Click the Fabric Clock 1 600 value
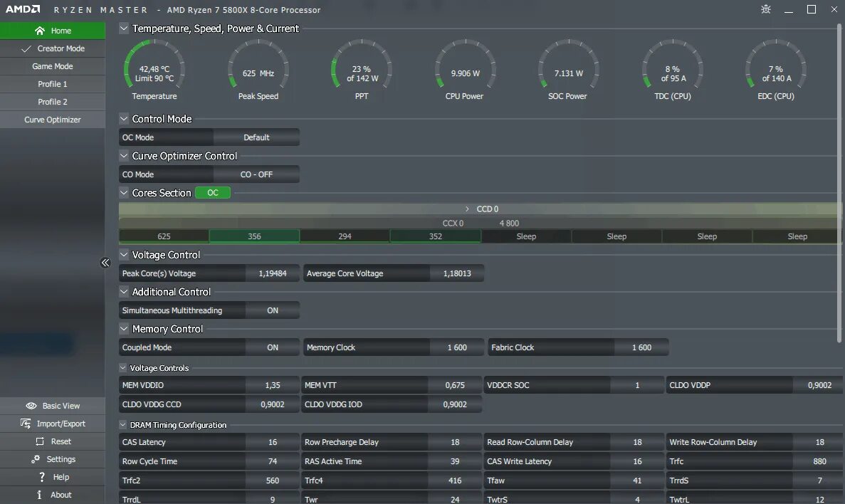Viewport: 845px width, 504px height. [x=641, y=347]
